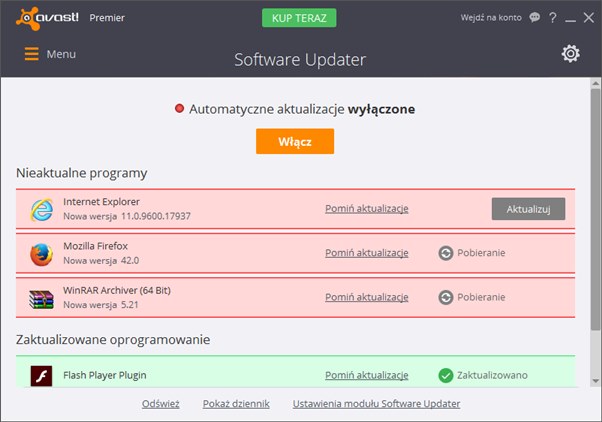Click Wejdź na konto link
This screenshot has height=422, width=602.
coord(491,18)
